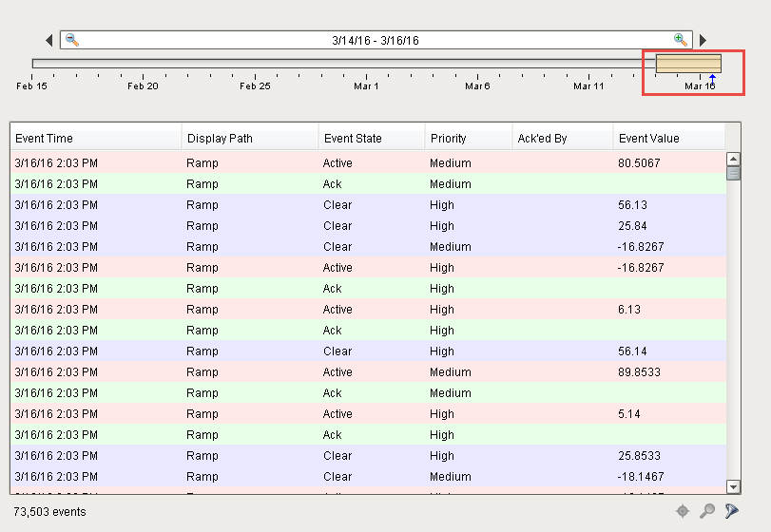Image resolution: width=771 pixels, height=532 pixels.
Task: Grab the table's vertical scrollbar thumb
Action: 733,174
